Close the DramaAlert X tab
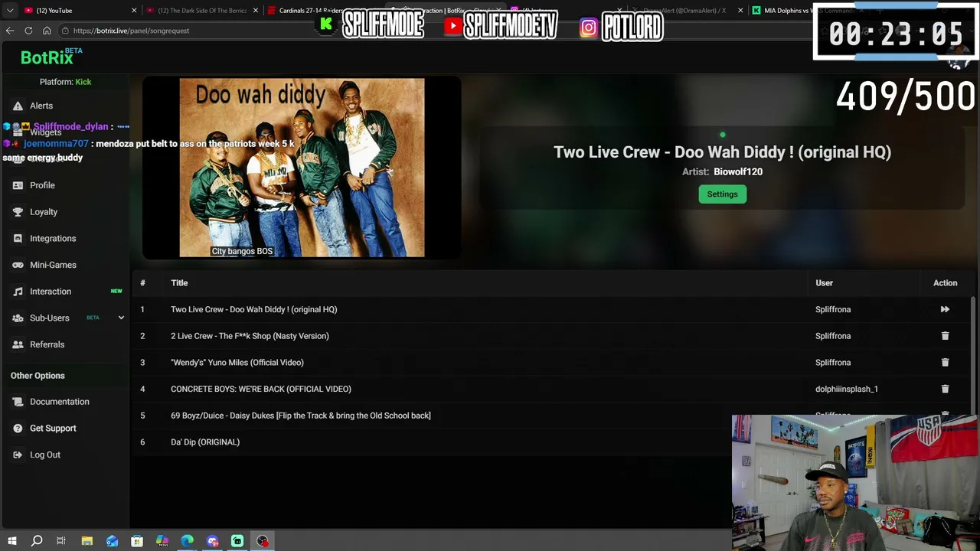Image resolution: width=980 pixels, height=551 pixels. 740,11
